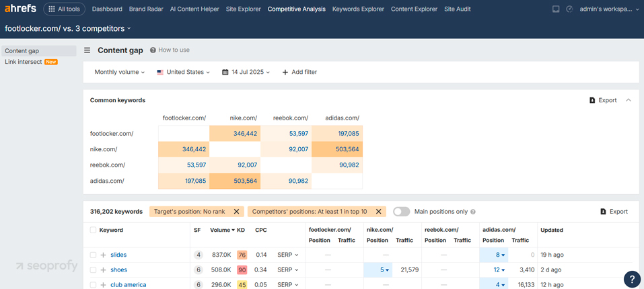Image resolution: width=644 pixels, height=289 pixels.
Task: Click 92,007 in nike.com row
Action: tap(299, 149)
